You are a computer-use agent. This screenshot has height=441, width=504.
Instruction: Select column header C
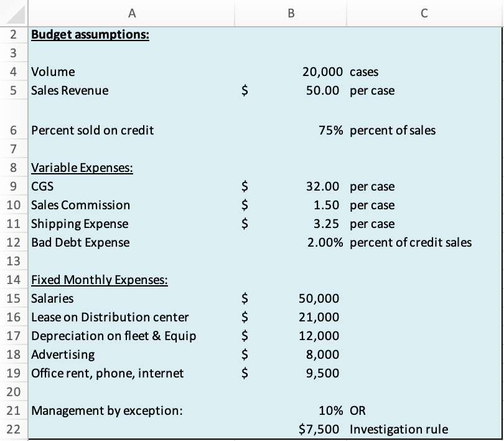click(425, 12)
